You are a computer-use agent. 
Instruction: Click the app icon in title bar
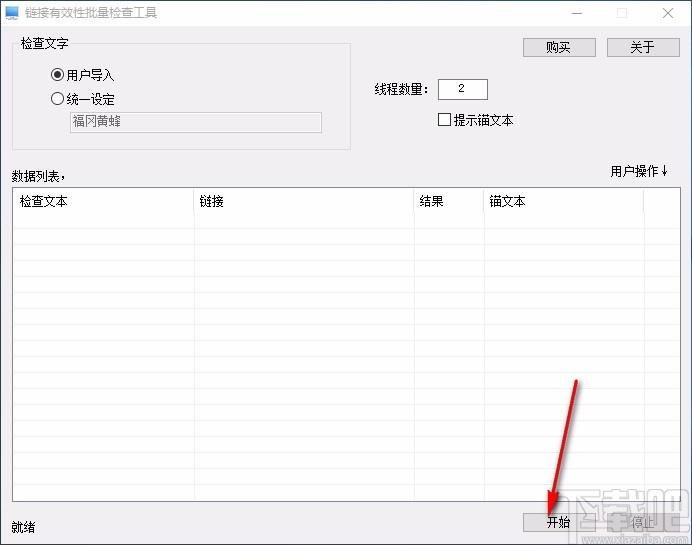pyautogui.click(x=12, y=13)
